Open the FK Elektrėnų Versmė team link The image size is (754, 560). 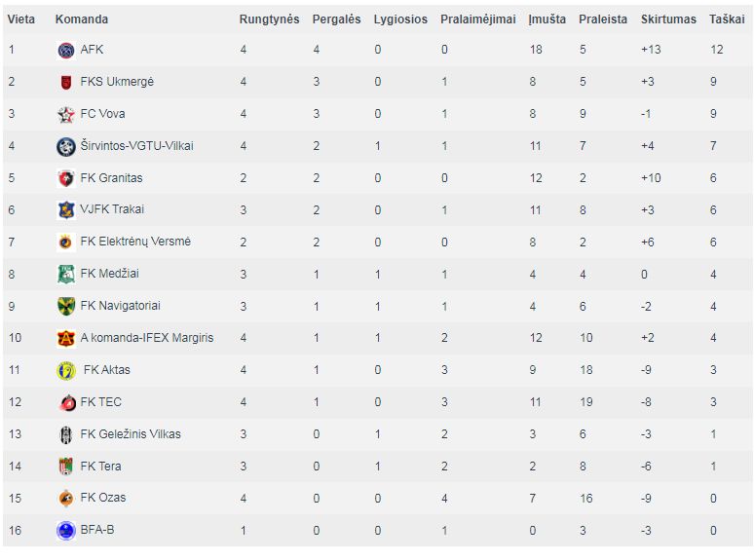tap(135, 242)
